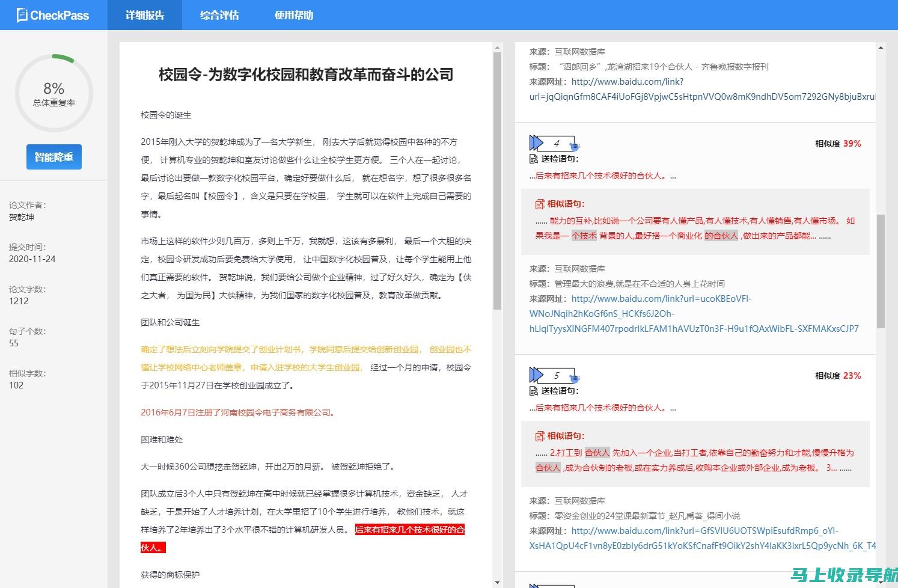Click the 相似度 39% label
This screenshot has width=898, height=588.
tap(838, 144)
